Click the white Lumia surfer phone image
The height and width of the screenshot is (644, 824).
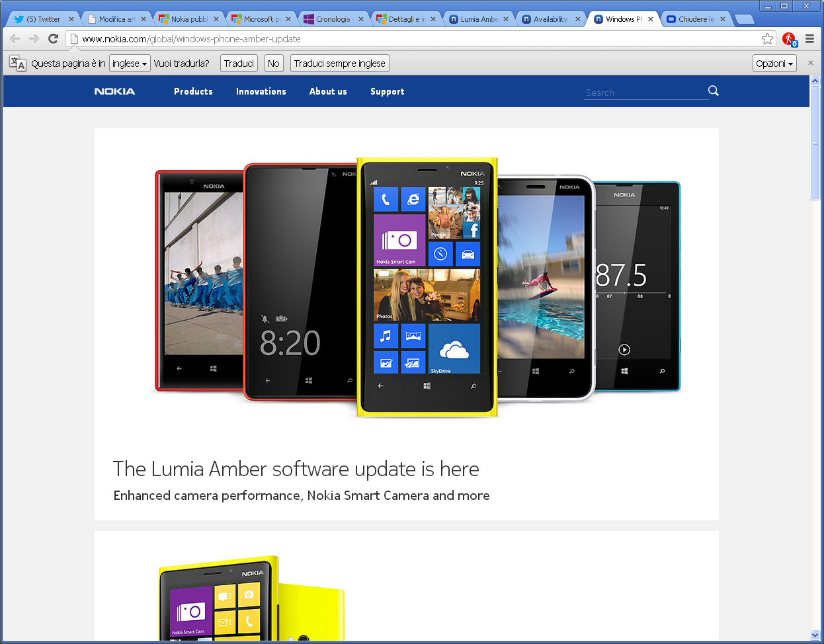[546, 289]
